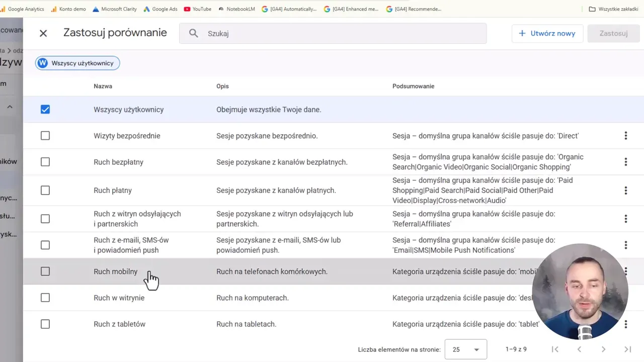Go to last page of results

(x=627, y=349)
